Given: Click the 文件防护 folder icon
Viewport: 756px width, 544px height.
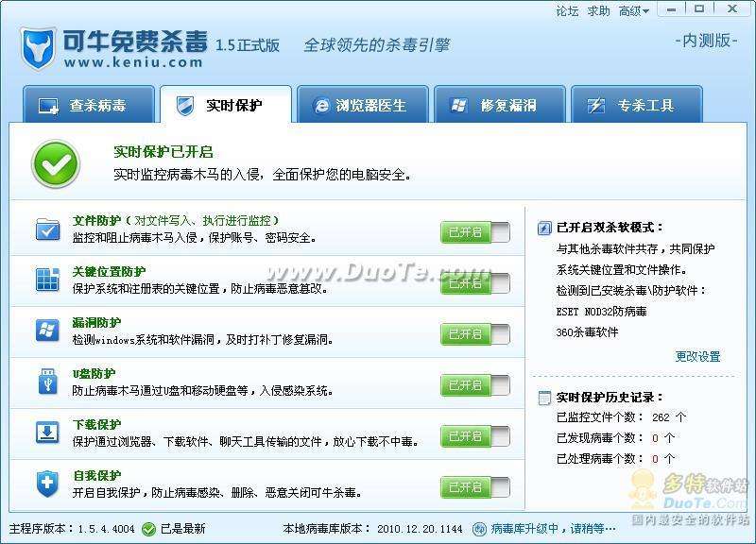Looking at the screenshot, I should 48,229.
